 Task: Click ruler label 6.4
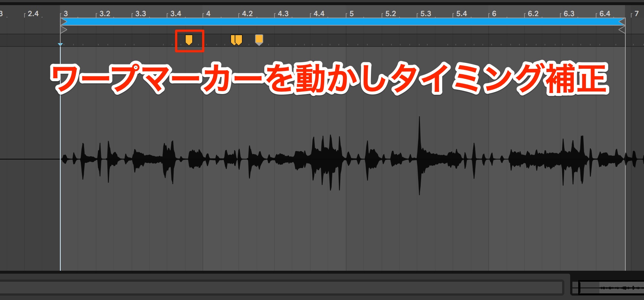click(x=605, y=14)
